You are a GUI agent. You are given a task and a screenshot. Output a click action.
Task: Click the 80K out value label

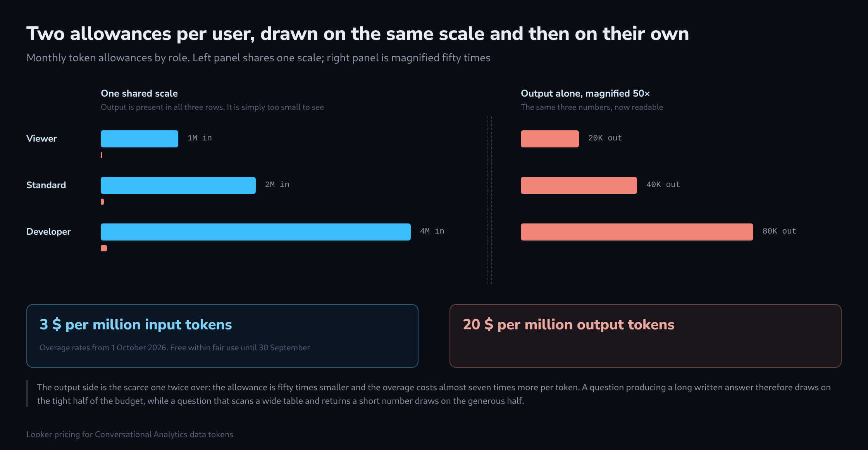coord(779,231)
